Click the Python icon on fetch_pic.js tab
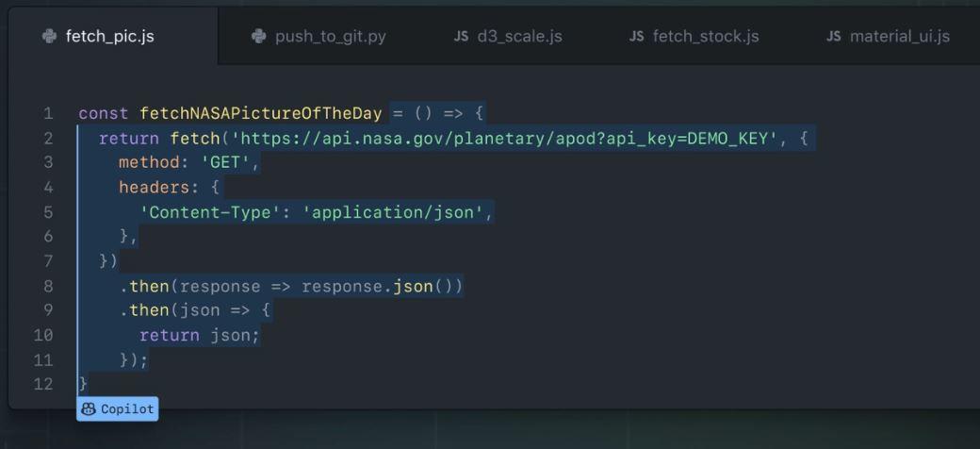 click(49, 36)
